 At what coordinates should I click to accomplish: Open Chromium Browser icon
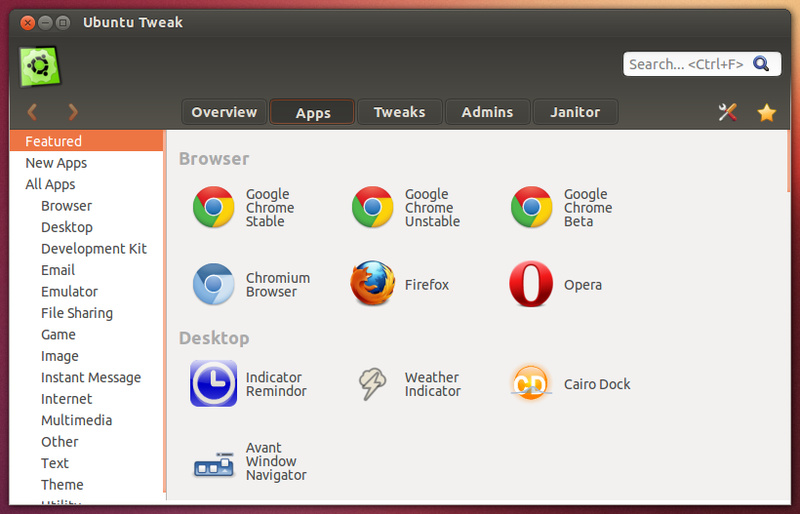point(213,284)
